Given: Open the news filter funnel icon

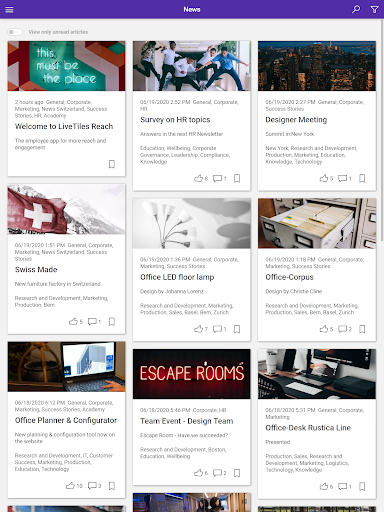Looking at the screenshot, I should coord(375,9).
